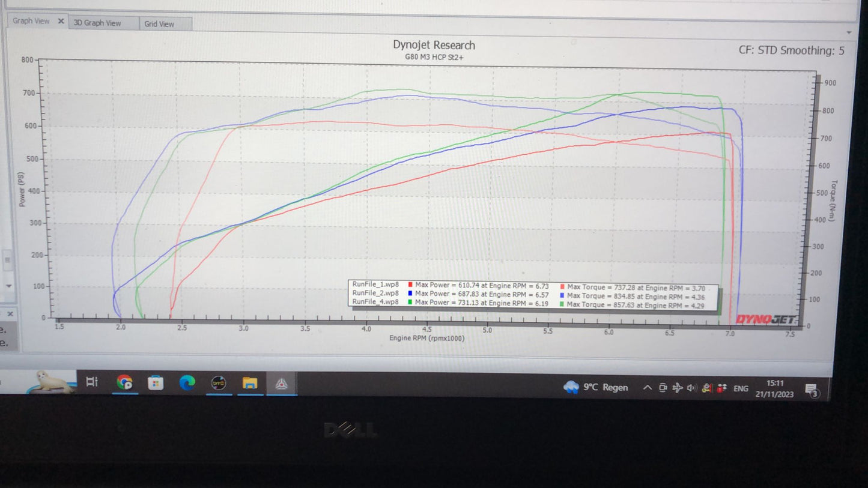Switch to the 3D Graph View tab
Image resolution: width=868 pixels, height=488 pixels.
(x=99, y=23)
